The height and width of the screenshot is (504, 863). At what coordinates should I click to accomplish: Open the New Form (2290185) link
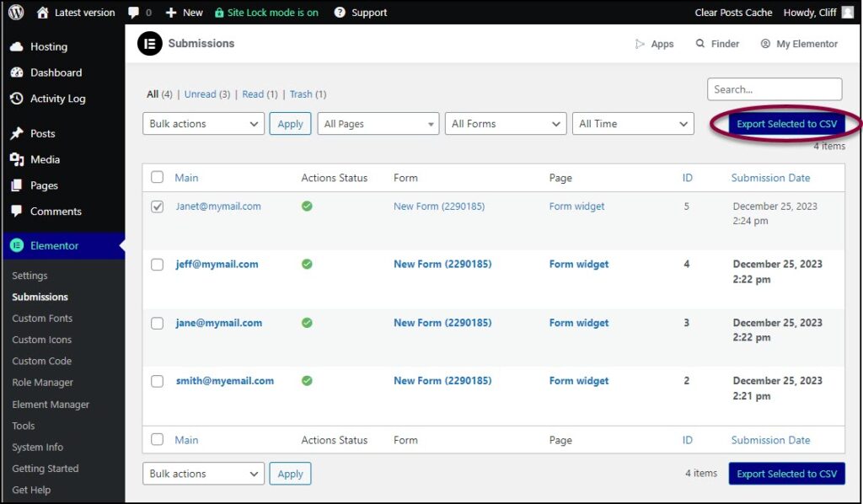[439, 206]
